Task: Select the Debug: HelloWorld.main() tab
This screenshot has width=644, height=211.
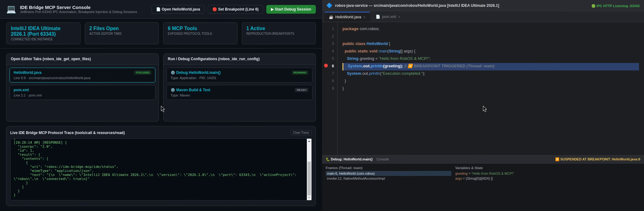Action: [349, 159]
